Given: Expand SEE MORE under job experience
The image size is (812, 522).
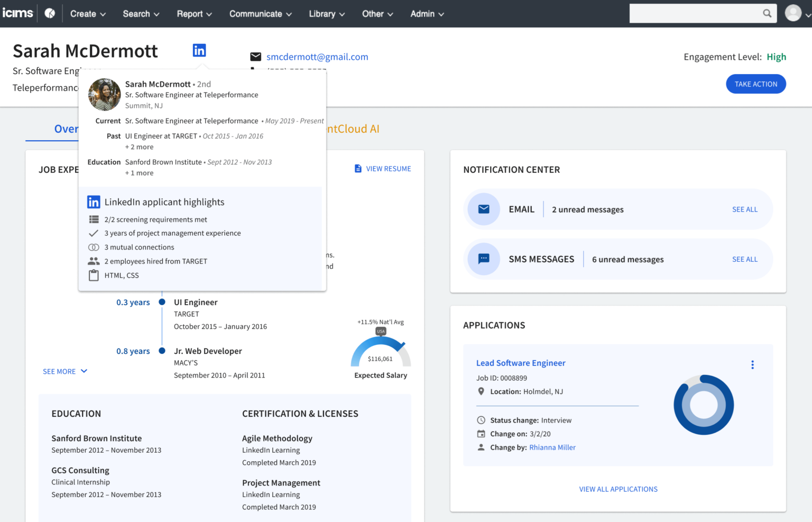Looking at the screenshot, I should coord(64,371).
